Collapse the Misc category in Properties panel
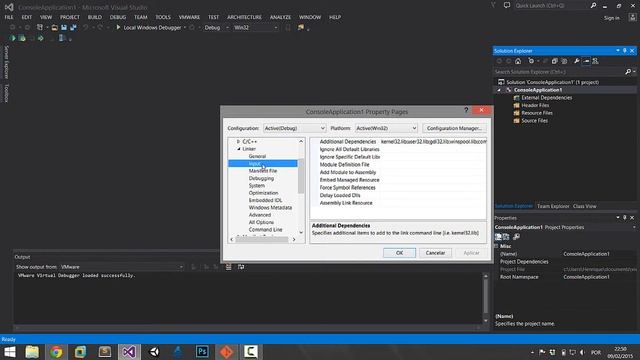 pos(497,246)
